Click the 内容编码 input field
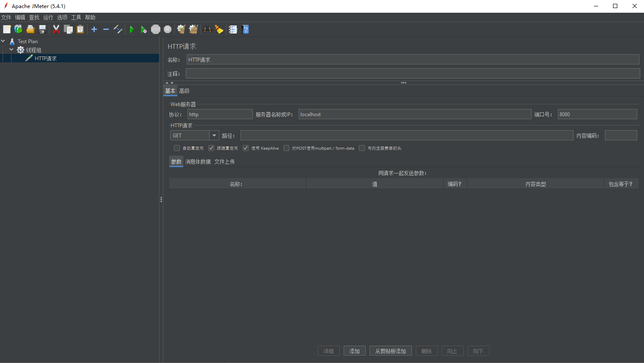The height and width of the screenshot is (363, 644). click(621, 135)
